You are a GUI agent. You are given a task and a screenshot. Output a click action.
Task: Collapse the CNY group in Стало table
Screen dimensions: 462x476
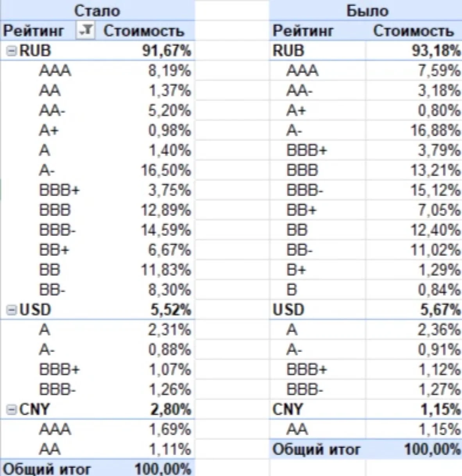12,410
